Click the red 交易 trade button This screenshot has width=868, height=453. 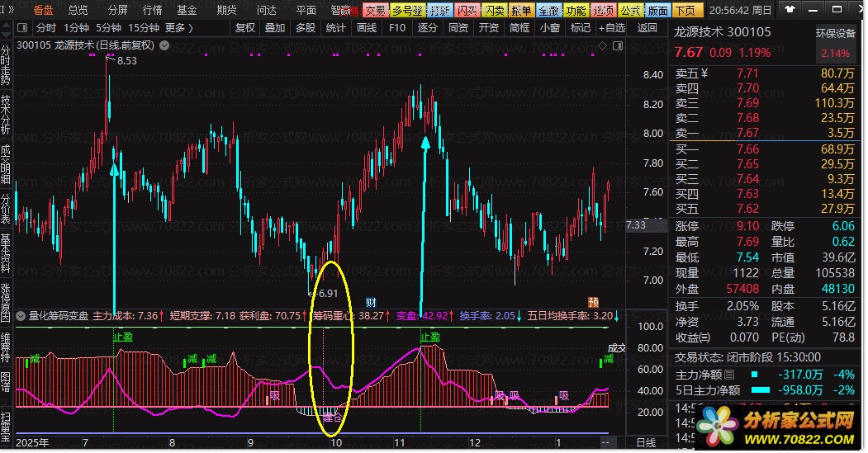tap(375, 11)
